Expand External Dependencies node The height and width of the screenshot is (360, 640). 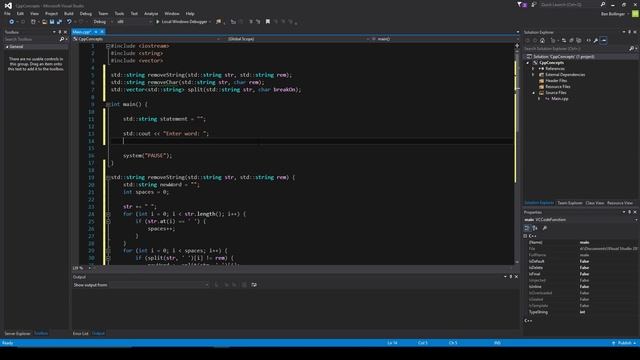(x=533, y=75)
